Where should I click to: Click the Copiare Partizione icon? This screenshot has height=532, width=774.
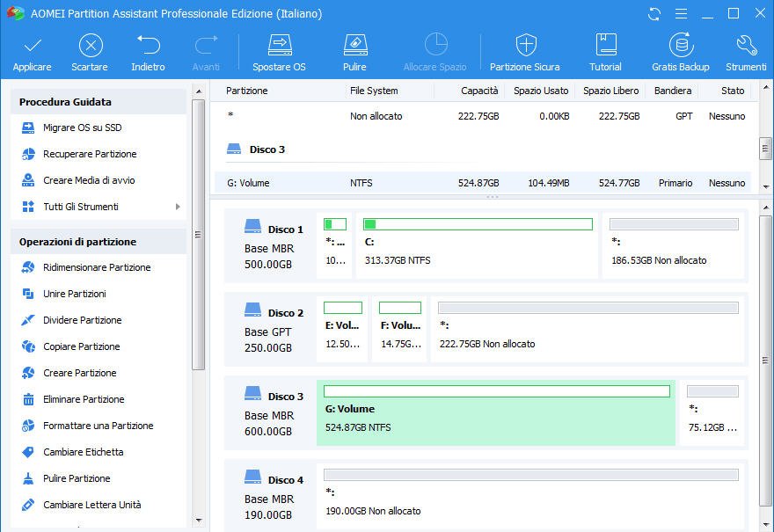point(28,346)
